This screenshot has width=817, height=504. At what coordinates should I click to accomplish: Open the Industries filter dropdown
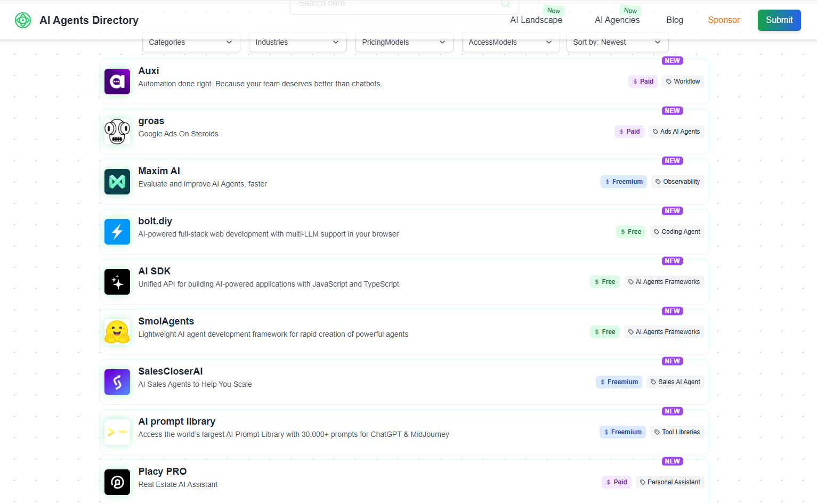[x=297, y=42]
